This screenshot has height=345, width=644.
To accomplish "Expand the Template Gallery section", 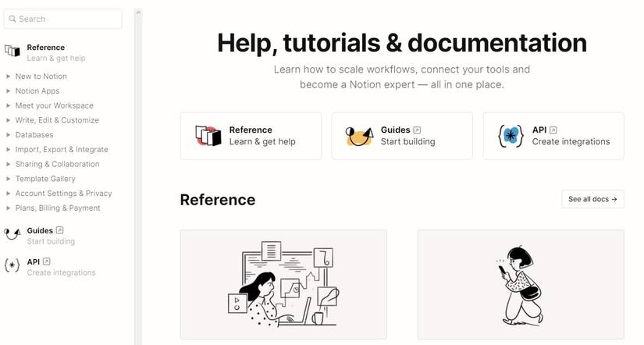I will pos(9,179).
